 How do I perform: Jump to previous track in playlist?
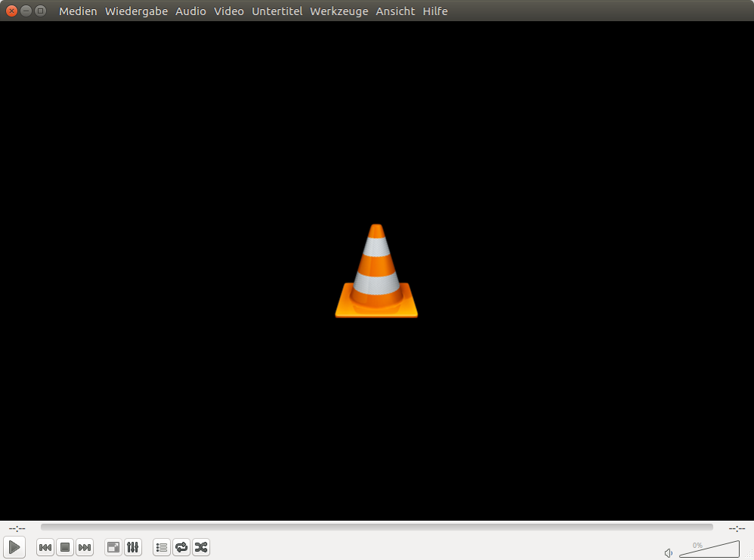(x=45, y=547)
